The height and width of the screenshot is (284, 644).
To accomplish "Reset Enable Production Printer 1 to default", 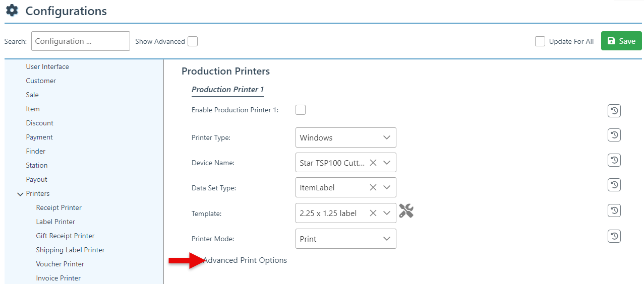I will pos(614,111).
